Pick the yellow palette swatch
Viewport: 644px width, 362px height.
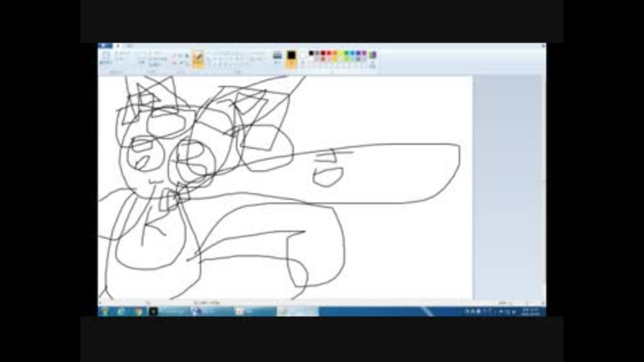tap(340, 53)
